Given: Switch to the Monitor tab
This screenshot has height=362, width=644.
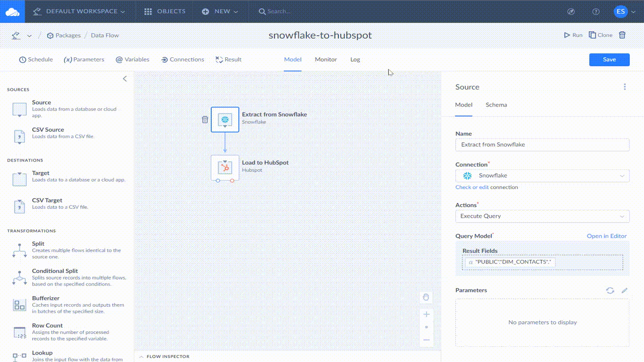Looking at the screenshot, I should [x=326, y=59].
